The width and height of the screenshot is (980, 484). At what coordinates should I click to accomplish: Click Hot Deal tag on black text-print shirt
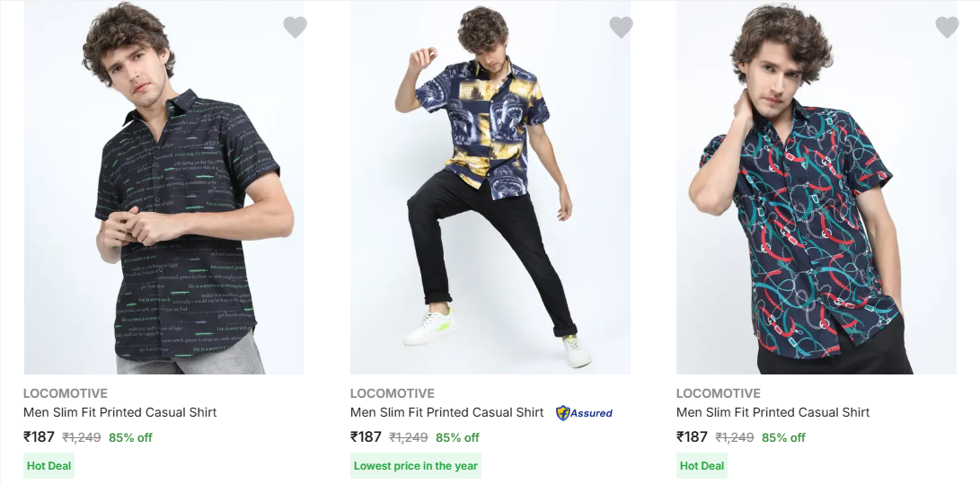click(49, 465)
